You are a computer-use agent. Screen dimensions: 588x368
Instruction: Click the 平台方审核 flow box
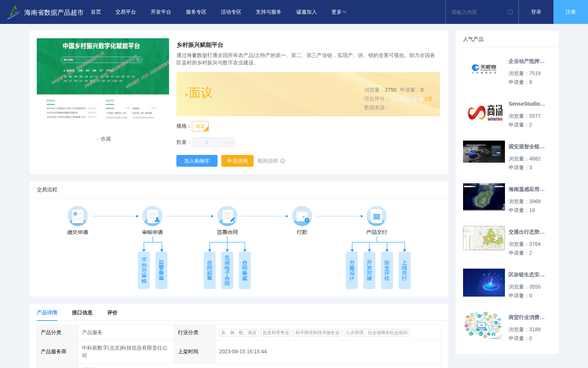click(144, 270)
